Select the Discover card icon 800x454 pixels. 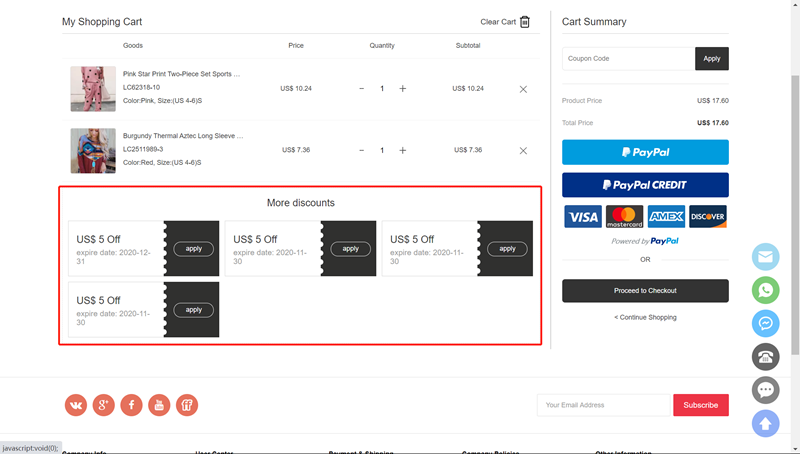708,217
